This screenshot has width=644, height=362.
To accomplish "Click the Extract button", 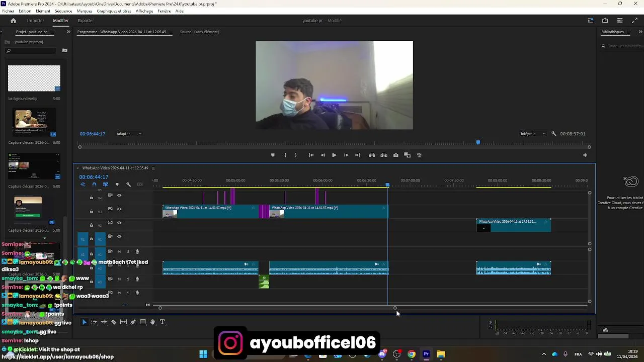I will pyautogui.click(x=384, y=155).
